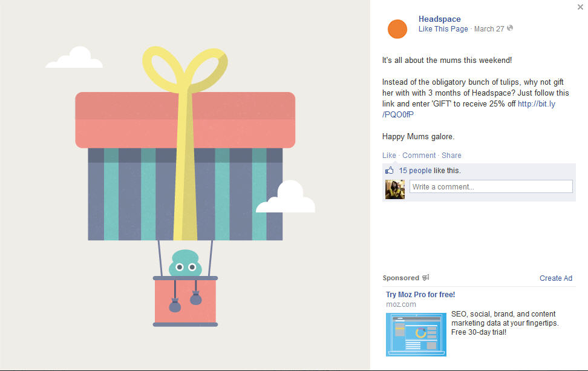This screenshot has height=371, width=588.
Task: Click the Moz Pro ad thumbnail image
Action: coord(416,334)
